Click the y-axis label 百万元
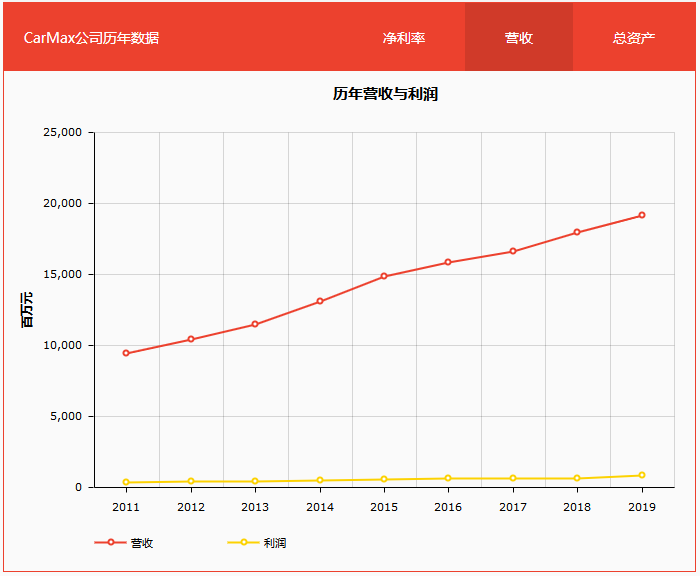The width and height of the screenshot is (700, 576). click(27, 310)
